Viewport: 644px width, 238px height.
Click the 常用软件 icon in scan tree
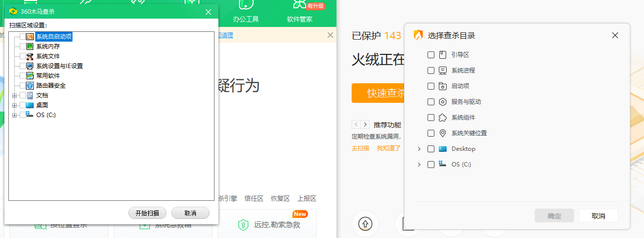coord(30,76)
